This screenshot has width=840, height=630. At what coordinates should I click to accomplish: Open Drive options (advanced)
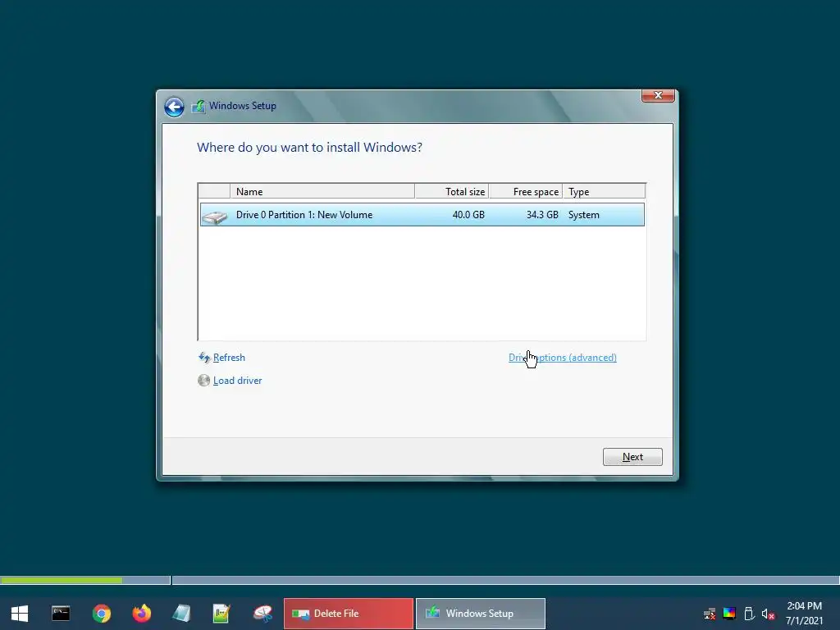click(x=563, y=358)
